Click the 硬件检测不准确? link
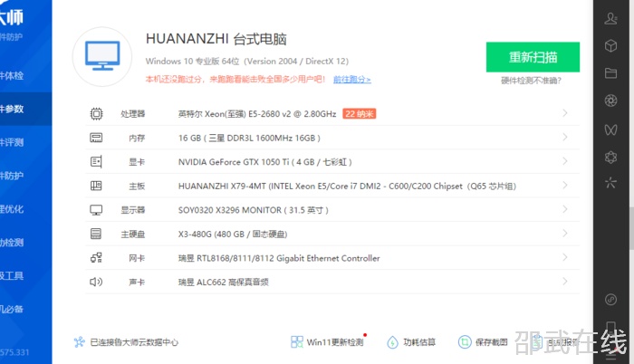 click(x=531, y=81)
